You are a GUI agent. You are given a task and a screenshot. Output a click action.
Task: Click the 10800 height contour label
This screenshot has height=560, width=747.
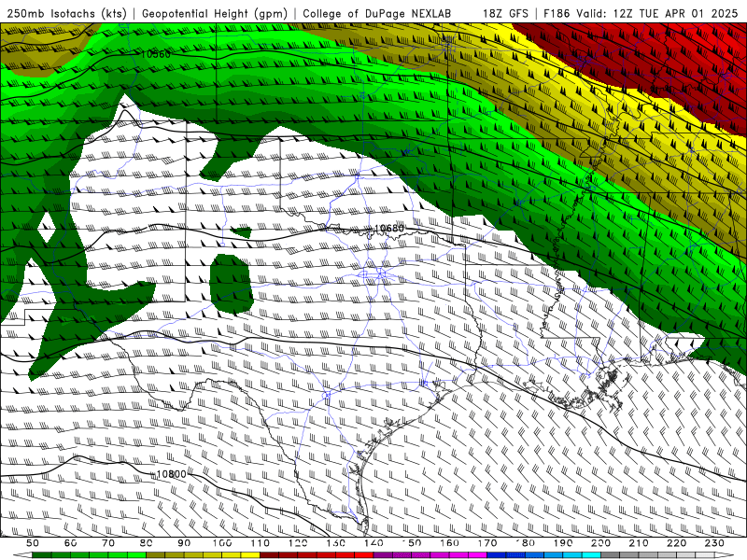pos(171,474)
